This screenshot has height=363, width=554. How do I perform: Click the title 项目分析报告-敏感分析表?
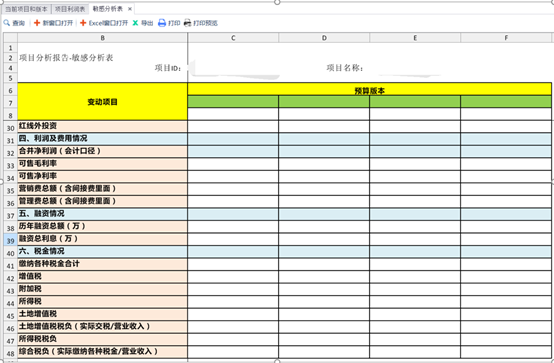66,58
